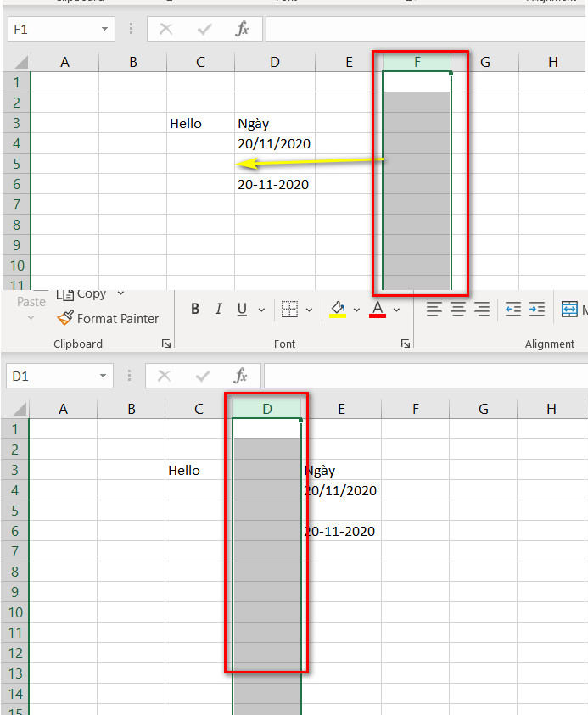Click the Bold button in Font group
Screen dimensions: 588x715
click(195, 310)
